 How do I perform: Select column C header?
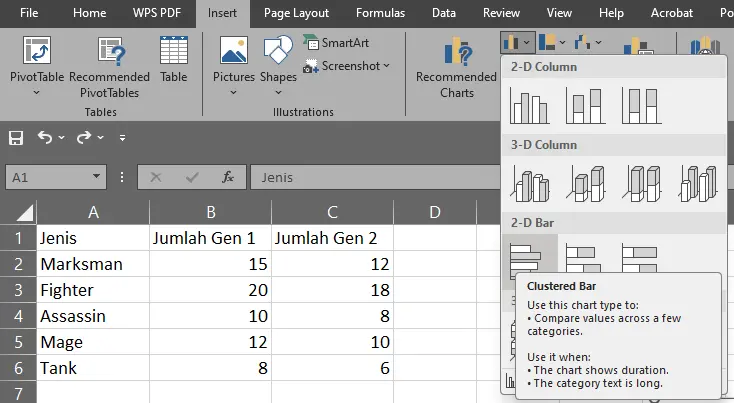332,212
